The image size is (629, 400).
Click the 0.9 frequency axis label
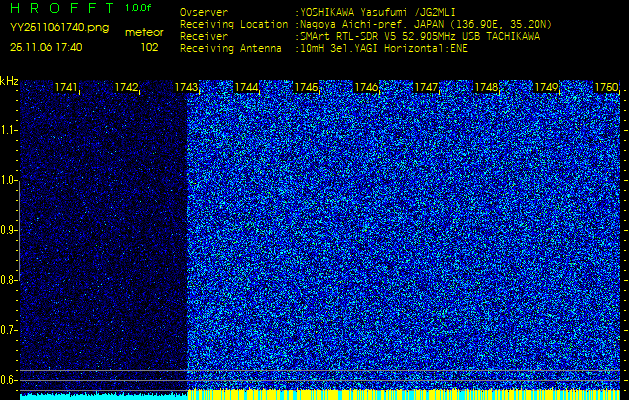[x=8, y=230]
